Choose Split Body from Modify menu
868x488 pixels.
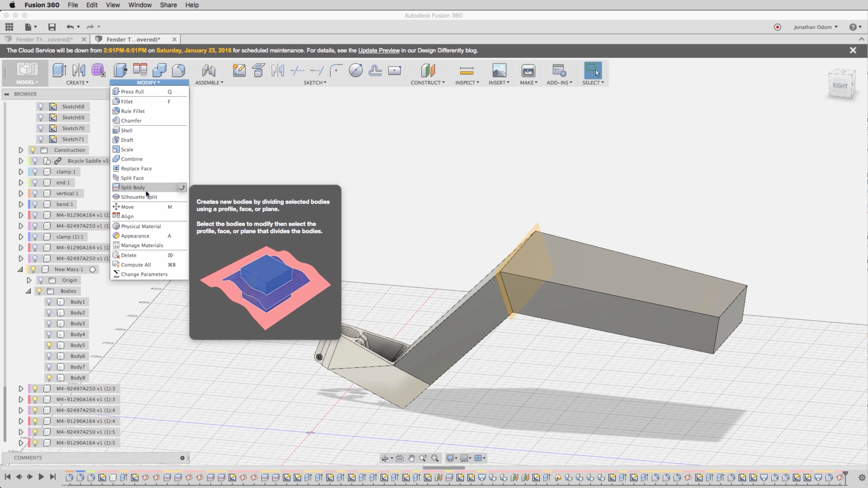point(133,187)
